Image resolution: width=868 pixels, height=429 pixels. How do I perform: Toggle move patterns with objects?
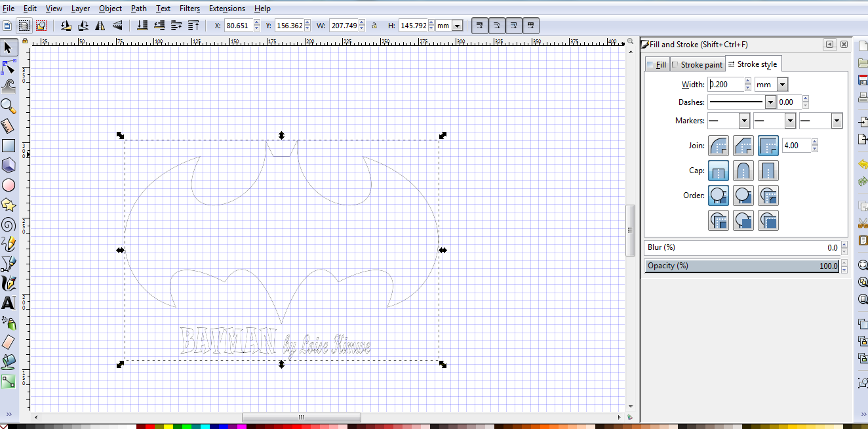(x=531, y=26)
